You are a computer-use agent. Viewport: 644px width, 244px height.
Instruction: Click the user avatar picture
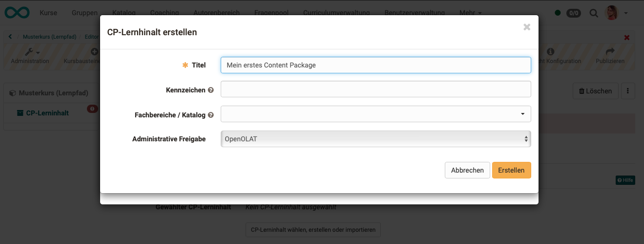pyautogui.click(x=612, y=13)
